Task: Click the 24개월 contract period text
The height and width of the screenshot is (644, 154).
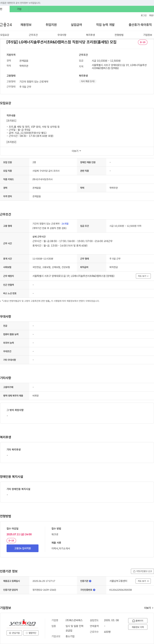Action: tap(65, 224)
